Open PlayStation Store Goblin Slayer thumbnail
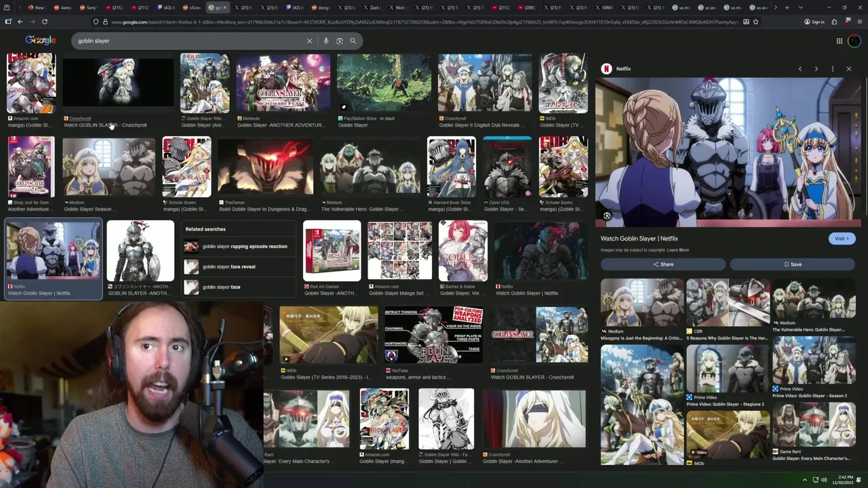 384,83
